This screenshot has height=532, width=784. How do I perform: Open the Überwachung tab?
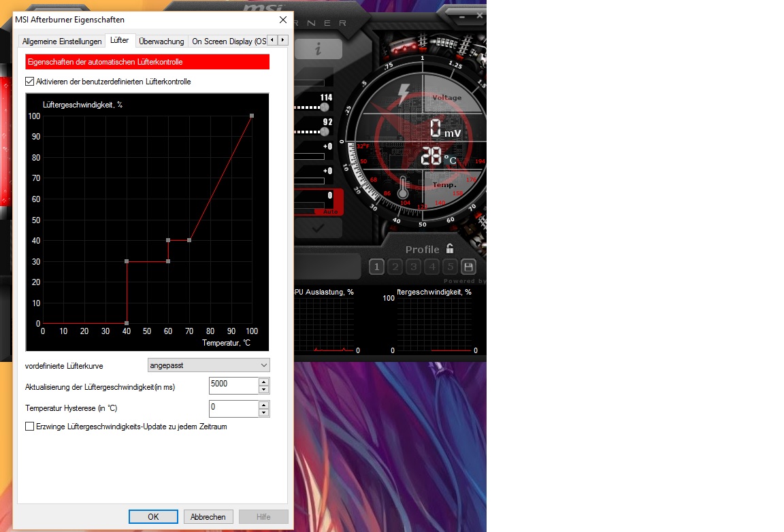click(161, 41)
